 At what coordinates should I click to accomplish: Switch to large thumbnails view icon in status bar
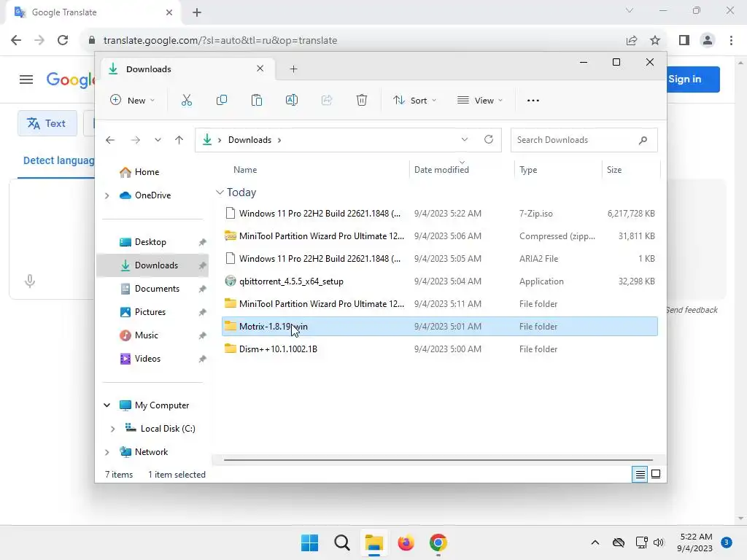tap(656, 474)
